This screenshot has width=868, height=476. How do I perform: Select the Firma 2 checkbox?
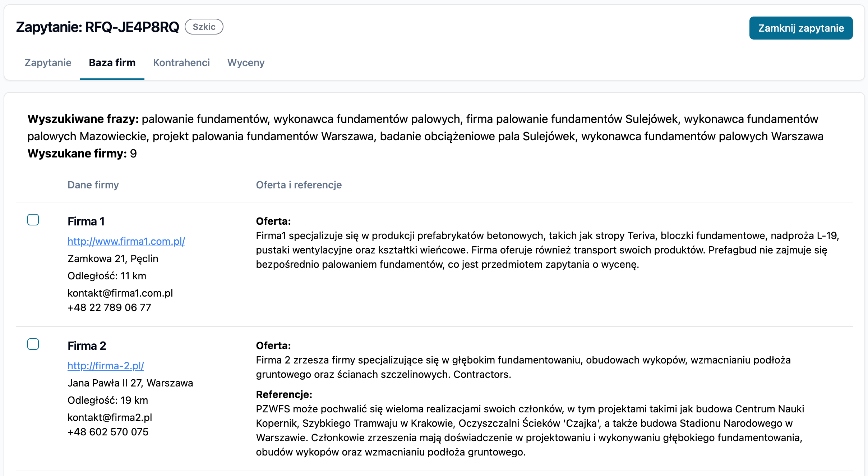pyautogui.click(x=33, y=344)
